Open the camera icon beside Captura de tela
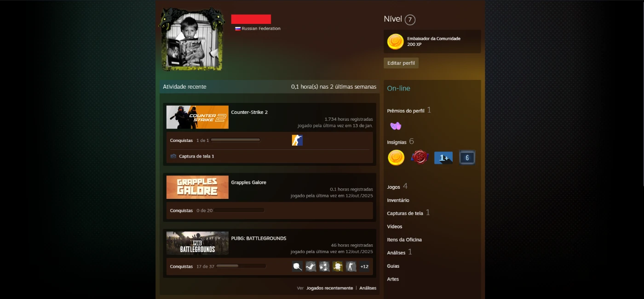The image size is (644, 299). [173, 156]
